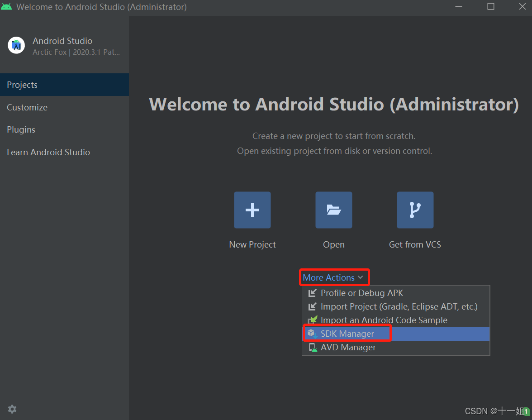Screen dimensions: 532x420
Task: Click 'Create a new project to start from scratch.'
Action: [x=334, y=136]
